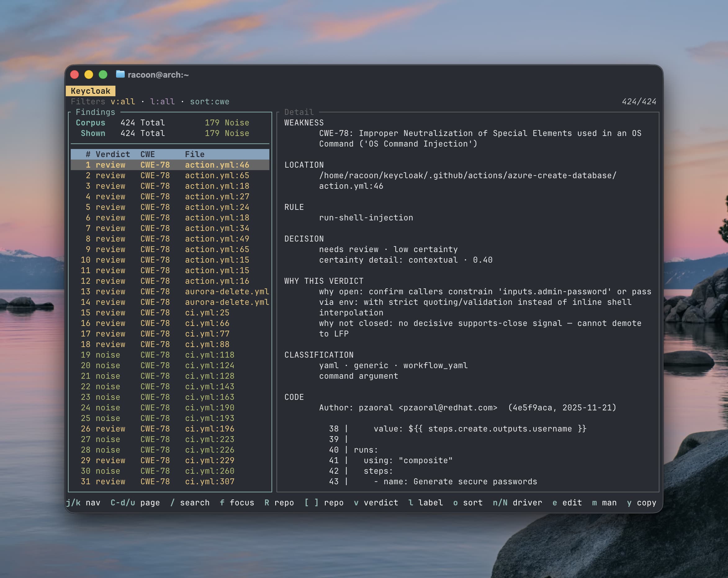
Task: Click the Corpus 179 Noise count
Action: (x=227, y=123)
